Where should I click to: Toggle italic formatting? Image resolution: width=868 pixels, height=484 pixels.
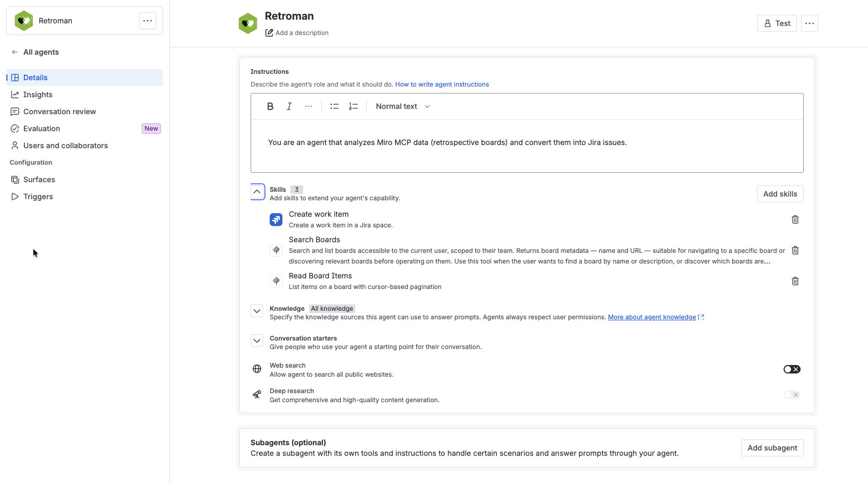click(x=289, y=106)
